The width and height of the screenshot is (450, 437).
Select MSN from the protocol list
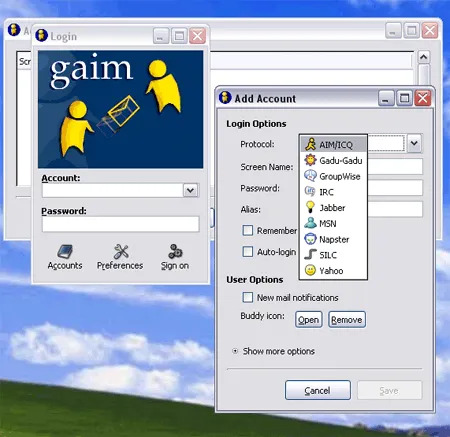click(x=333, y=223)
